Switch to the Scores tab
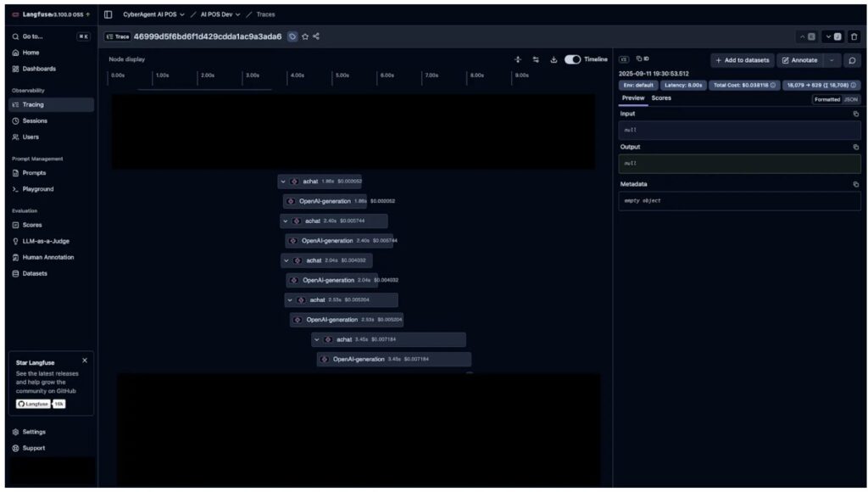Viewport: 868px width, 492px height. click(x=661, y=98)
